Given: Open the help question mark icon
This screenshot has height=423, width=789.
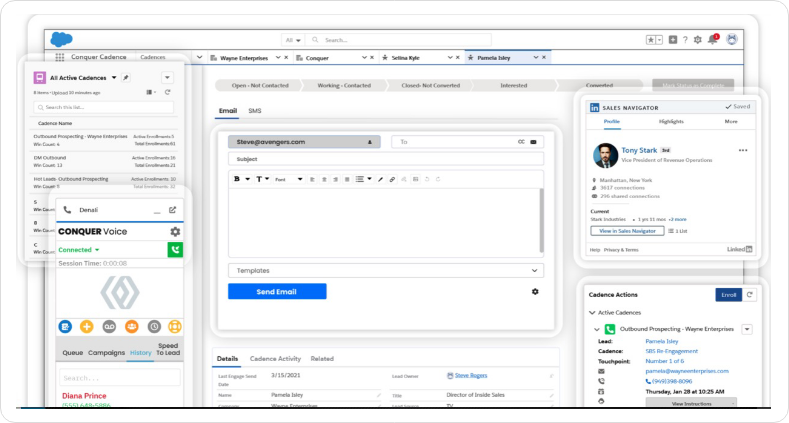Looking at the screenshot, I should (685, 40).
